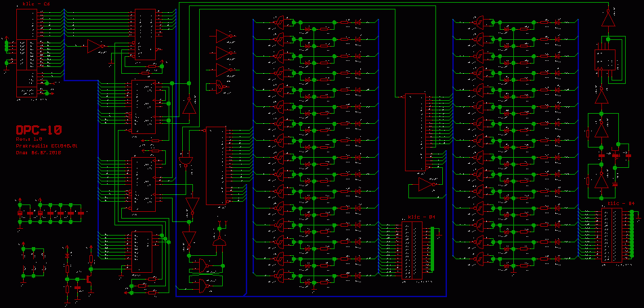Select the upward-pointing buffer near the top-right corner
This screenshot has height=308, width=644.
click(607, 19)
